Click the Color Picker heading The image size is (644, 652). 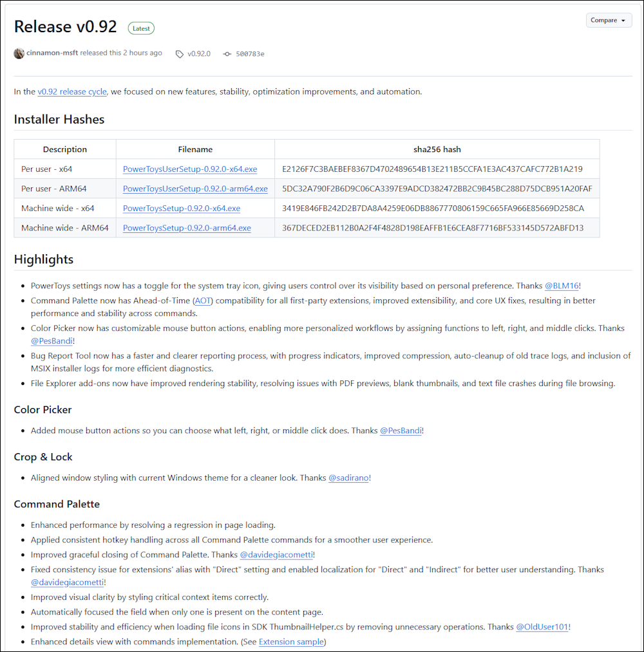pos(43,409)
